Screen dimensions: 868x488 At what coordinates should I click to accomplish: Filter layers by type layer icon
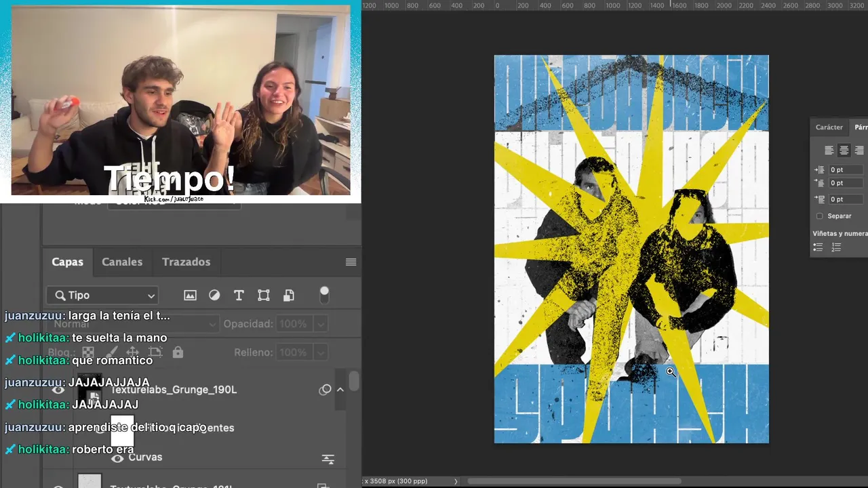(x=239, y=296)
